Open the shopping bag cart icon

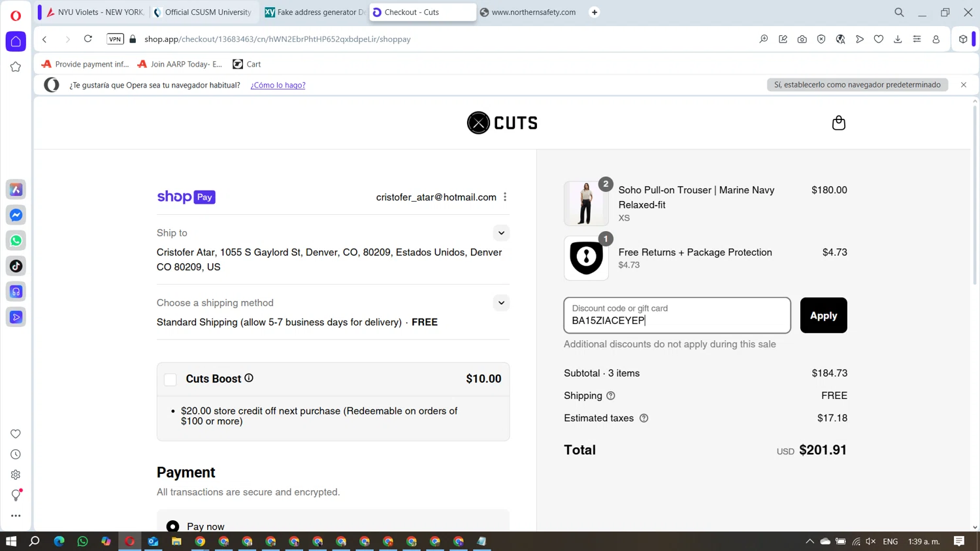(838, 123)
